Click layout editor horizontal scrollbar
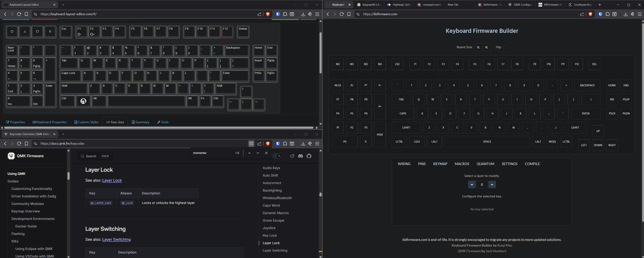Viewport: 644px width, 258px height. point(158,128)
